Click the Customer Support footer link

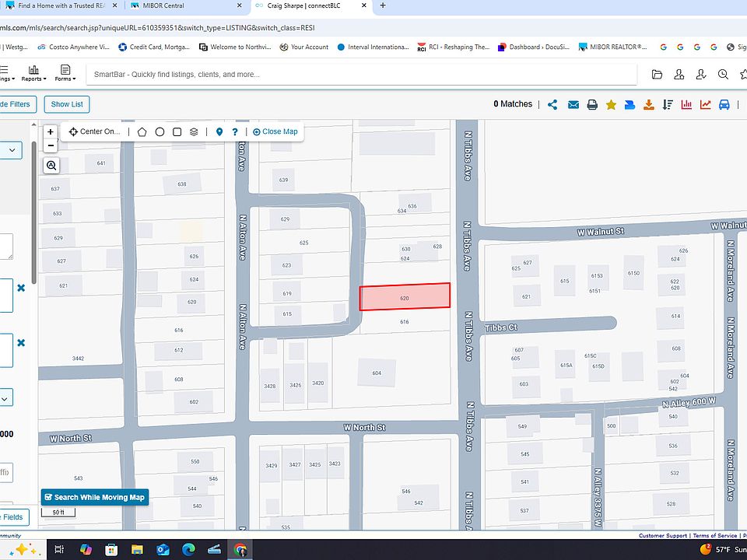[663, 536]
